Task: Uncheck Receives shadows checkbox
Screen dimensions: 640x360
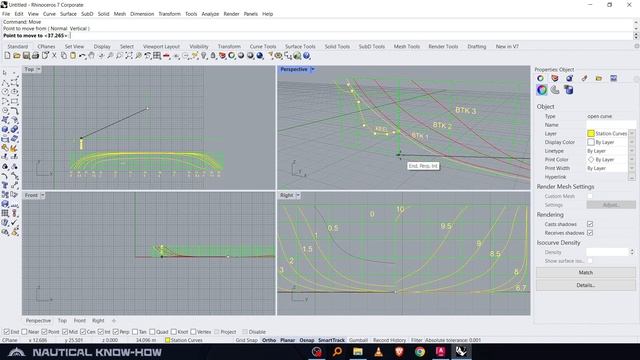Action: click(590, 233)
